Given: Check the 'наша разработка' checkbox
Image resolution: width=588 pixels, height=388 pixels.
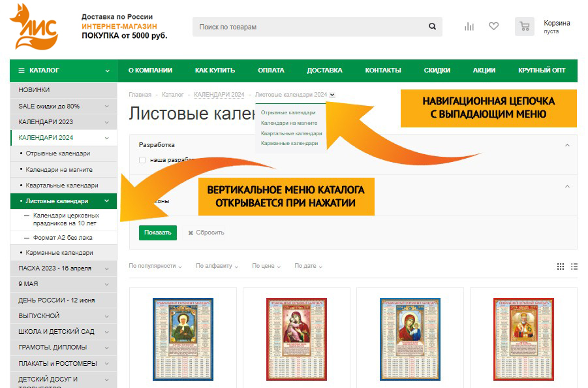Looking at the screenshot, I should (142, 159).
